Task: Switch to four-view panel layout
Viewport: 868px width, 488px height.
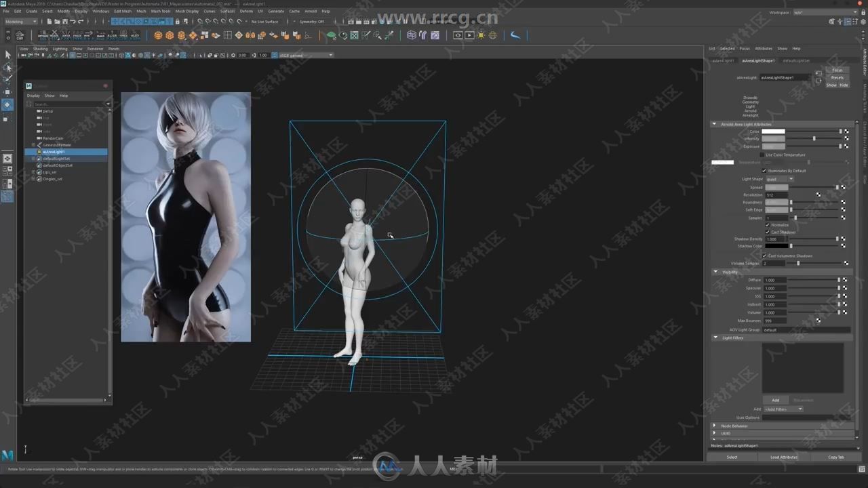Action: pyautogui.click(x=7, y=171)
